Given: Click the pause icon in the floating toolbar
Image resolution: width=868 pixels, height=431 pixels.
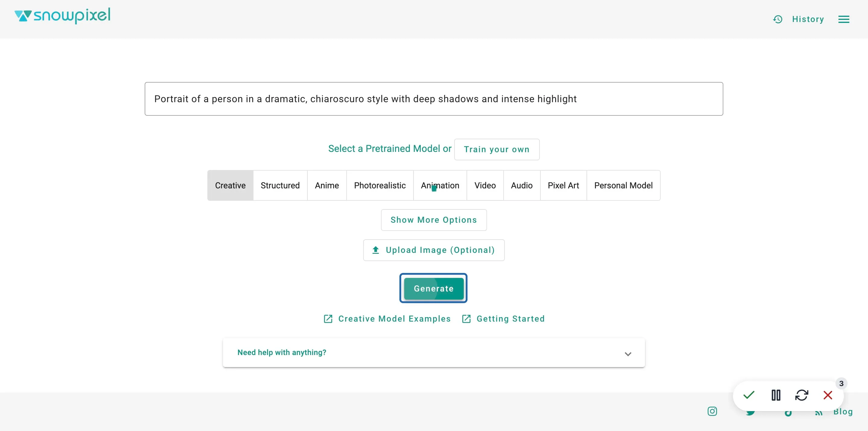Looking at the screenshot, I should 776,395.
